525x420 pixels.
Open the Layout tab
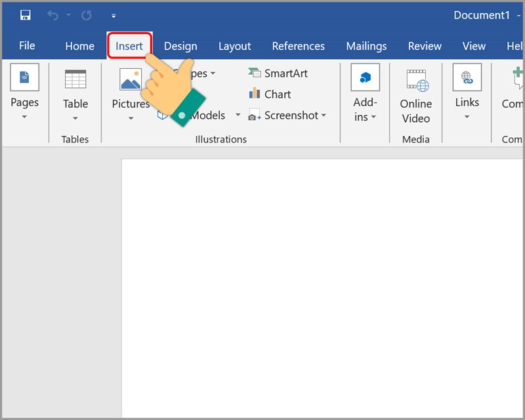coord(234,46)
